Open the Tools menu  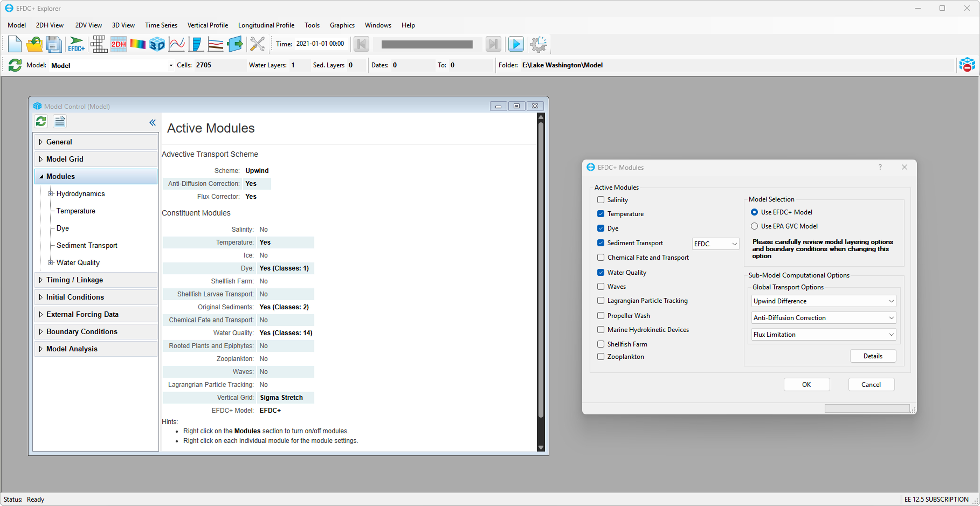tap(312, 25)
